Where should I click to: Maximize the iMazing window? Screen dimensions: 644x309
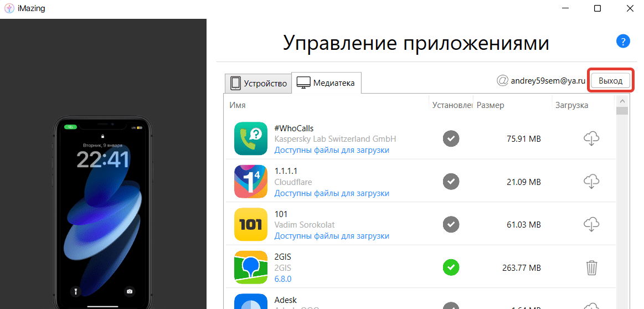point(597,8)
